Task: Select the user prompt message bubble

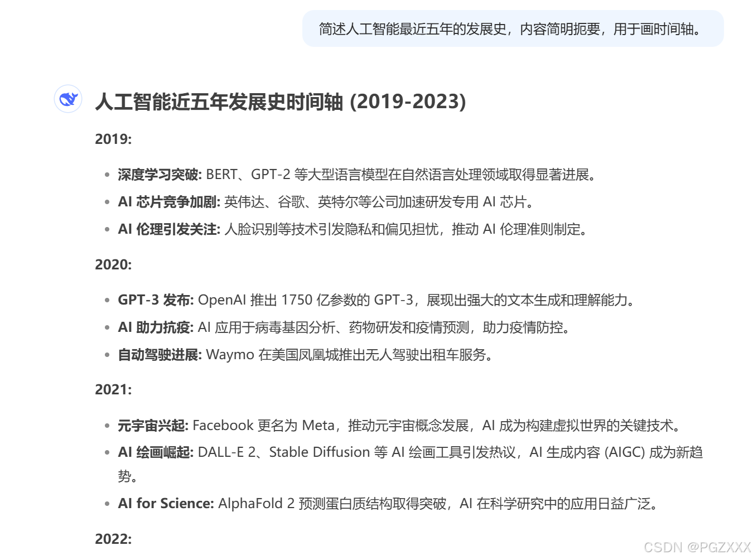Action: 513,28
